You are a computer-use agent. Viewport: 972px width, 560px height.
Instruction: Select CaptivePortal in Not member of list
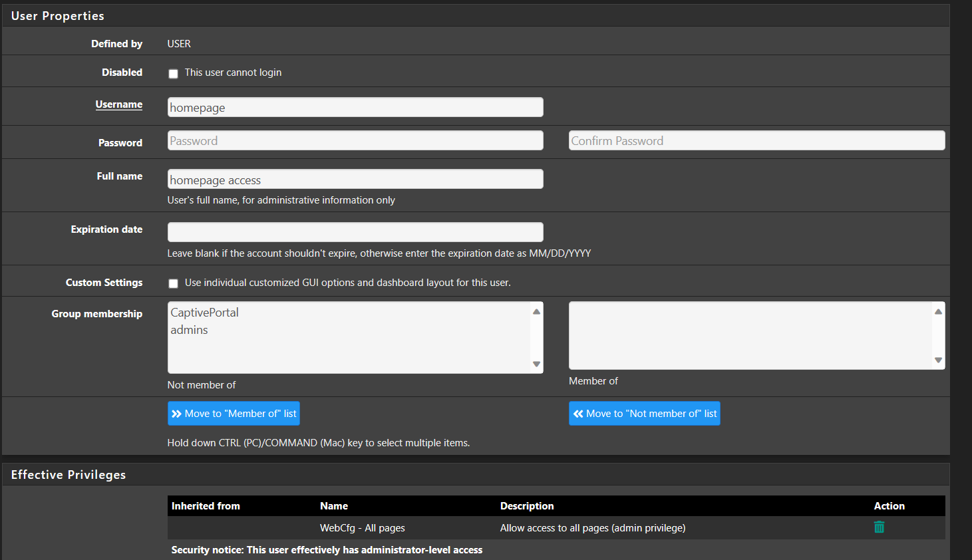point(204,312)
